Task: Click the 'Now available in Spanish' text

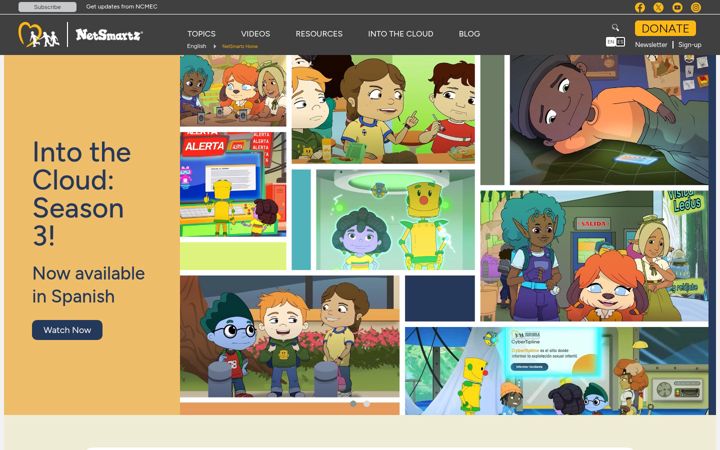Action: [89, 285]
